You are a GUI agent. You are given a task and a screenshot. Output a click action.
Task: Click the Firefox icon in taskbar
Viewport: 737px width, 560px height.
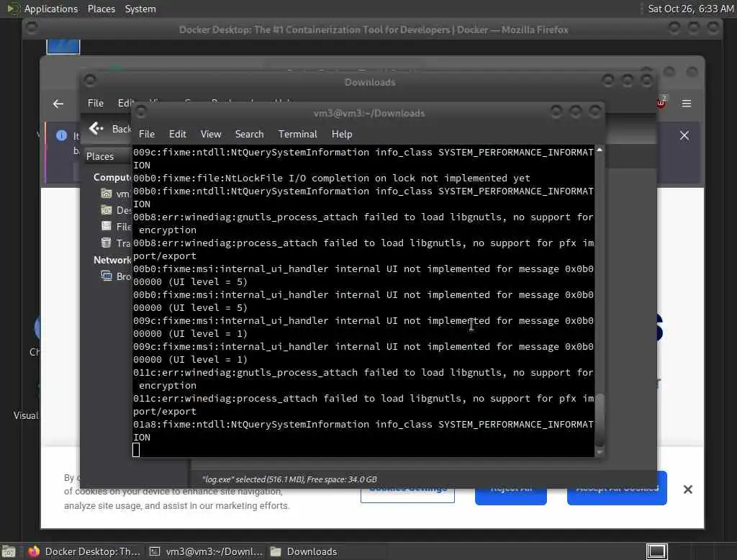[x=34, y=551]
